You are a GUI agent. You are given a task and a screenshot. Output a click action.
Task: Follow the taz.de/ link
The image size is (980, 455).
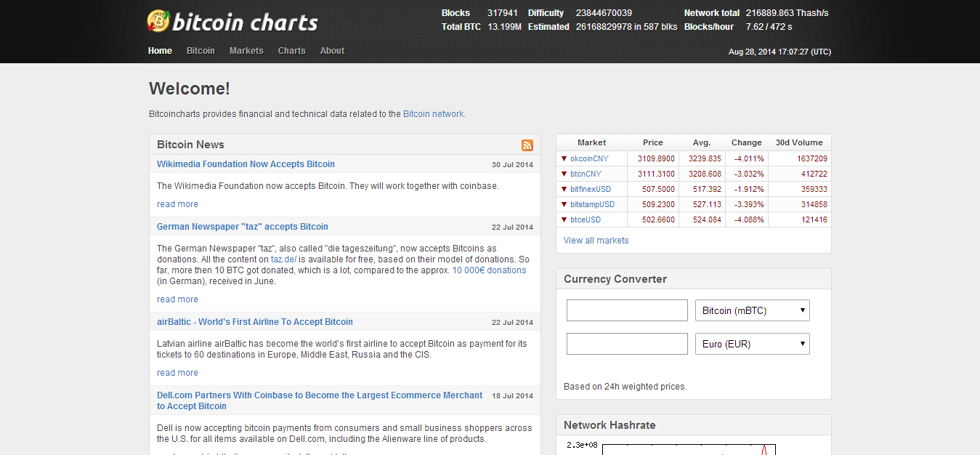tap(284, 259)
